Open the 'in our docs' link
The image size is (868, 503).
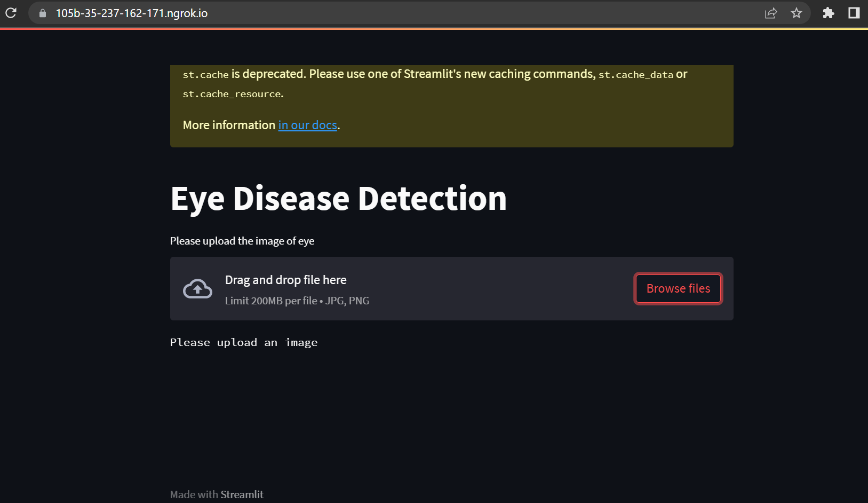[x=307, y=125]
